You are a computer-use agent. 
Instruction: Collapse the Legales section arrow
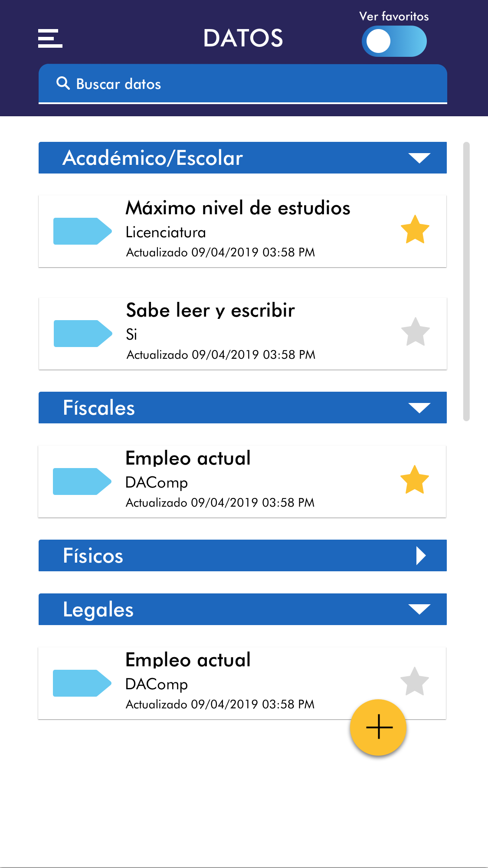(x=419, y=609)
